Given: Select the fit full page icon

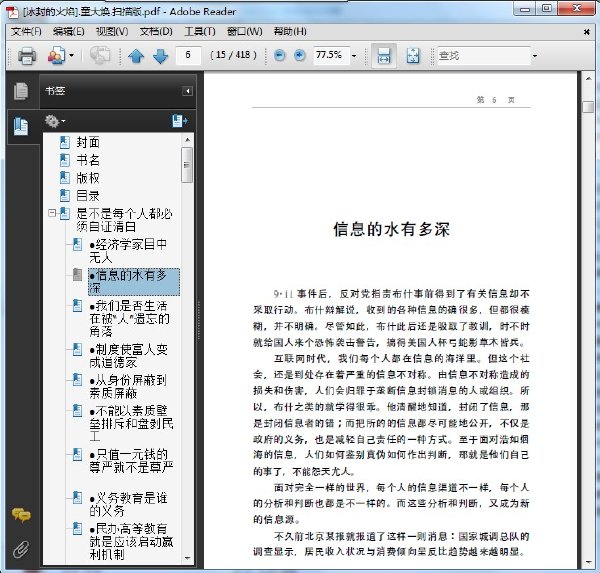Looking at the screenshot, I should pyautogui.click(x=413, y=56).
